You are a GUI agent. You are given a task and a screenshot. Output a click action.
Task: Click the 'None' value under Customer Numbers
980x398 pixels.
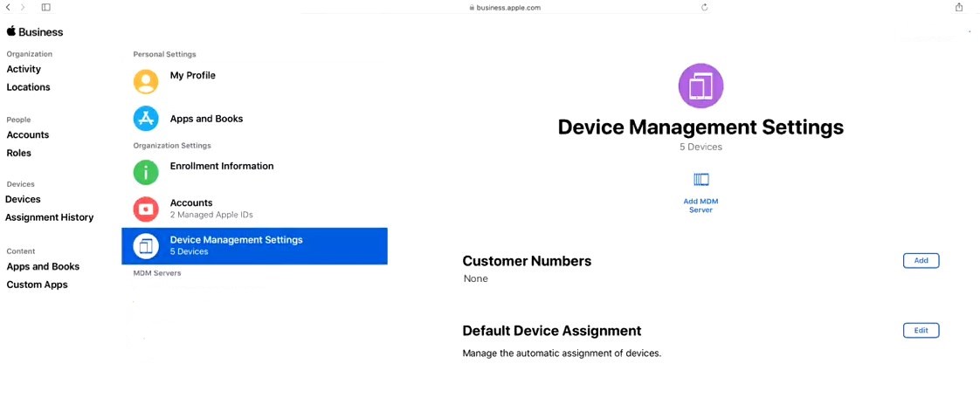point(476,278)
